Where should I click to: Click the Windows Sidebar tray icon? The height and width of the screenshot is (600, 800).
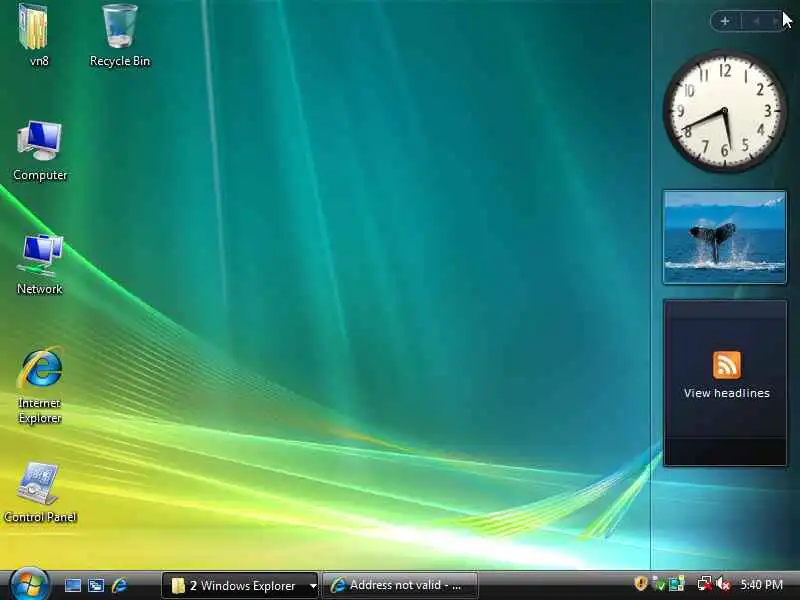(677, 584)
